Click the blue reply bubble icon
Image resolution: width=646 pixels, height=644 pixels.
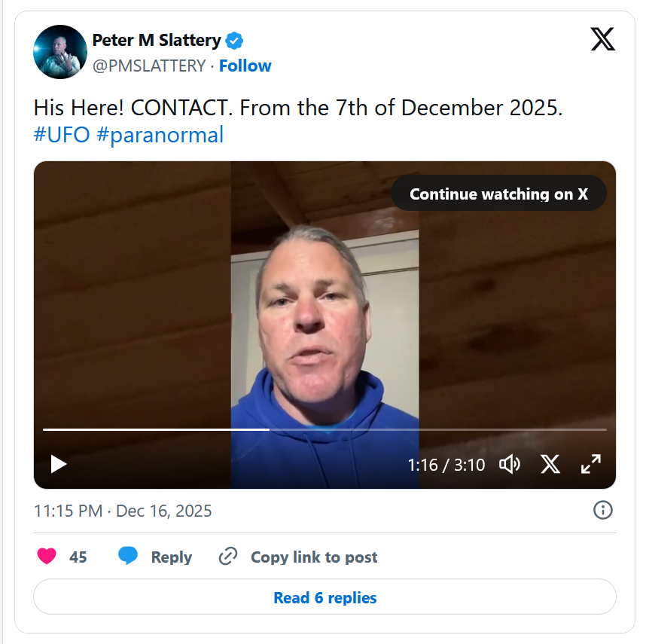pos(129,557)
